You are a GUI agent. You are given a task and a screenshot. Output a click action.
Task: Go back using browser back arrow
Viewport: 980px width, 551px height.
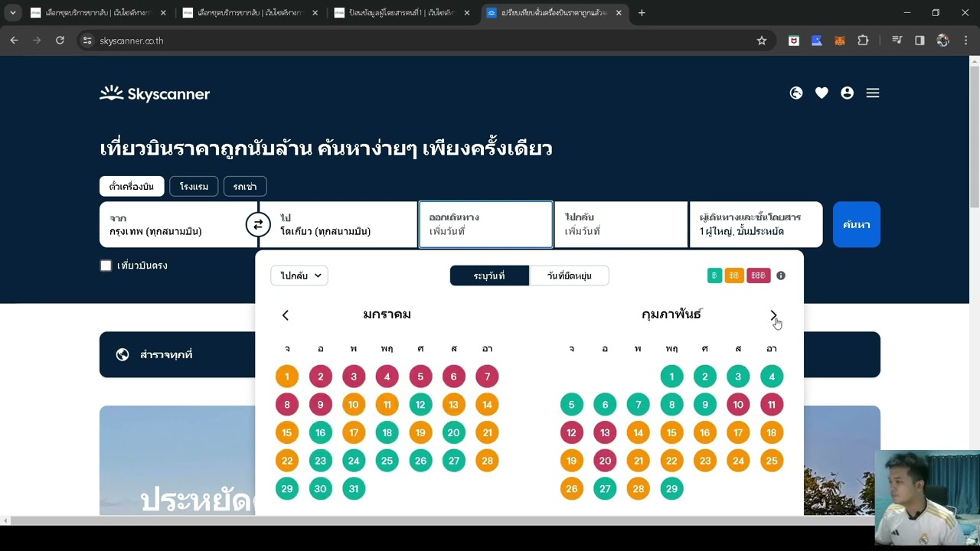tap(14, 41)
